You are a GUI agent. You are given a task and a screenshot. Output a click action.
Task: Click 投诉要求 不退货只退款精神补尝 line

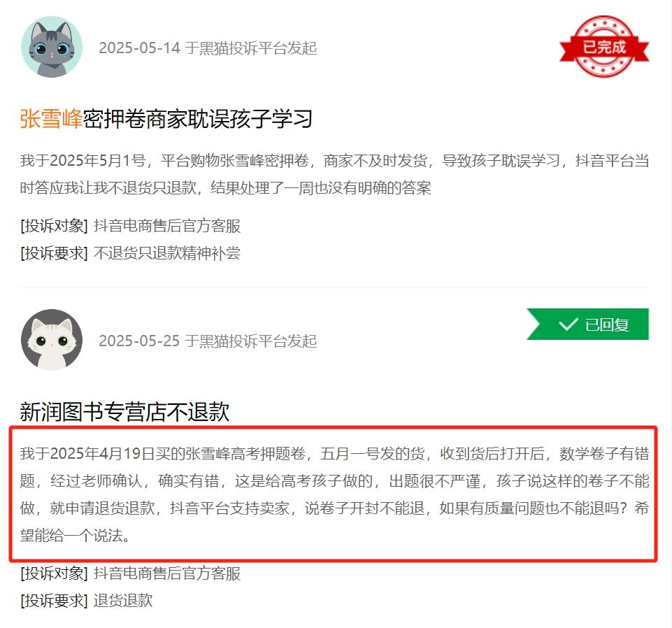[130, 253]
